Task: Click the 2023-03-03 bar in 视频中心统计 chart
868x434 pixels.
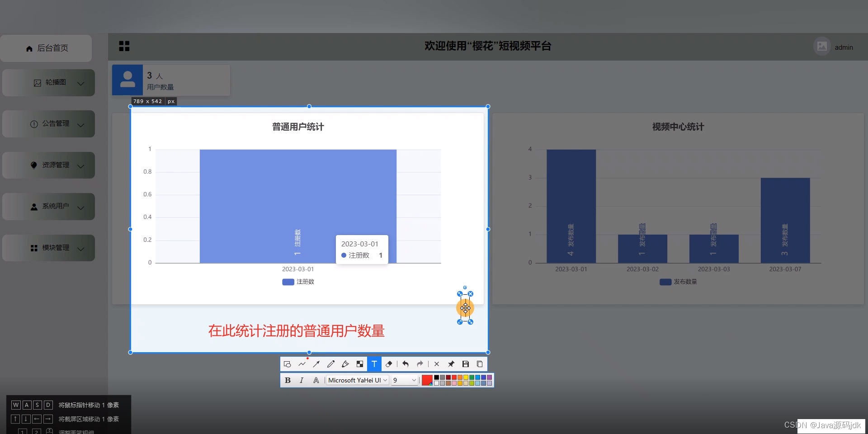Action: click(714, 249)
